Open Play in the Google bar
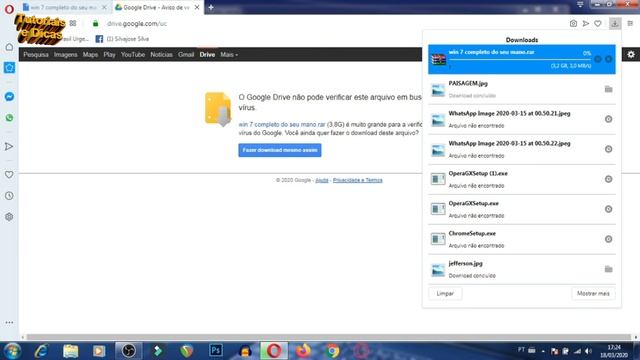640x360 pixels. [x=109, y=54]
